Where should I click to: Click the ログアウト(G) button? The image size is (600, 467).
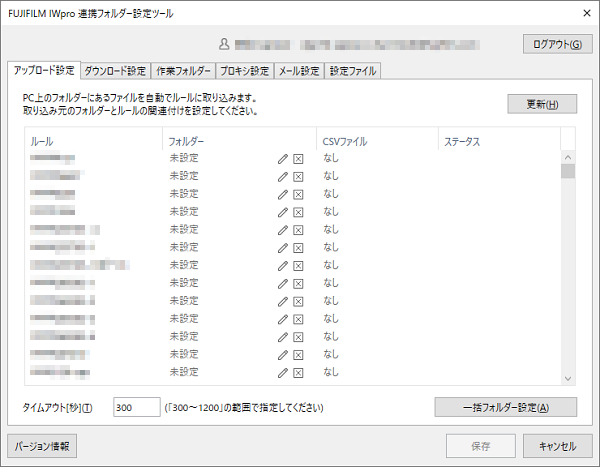558,44
